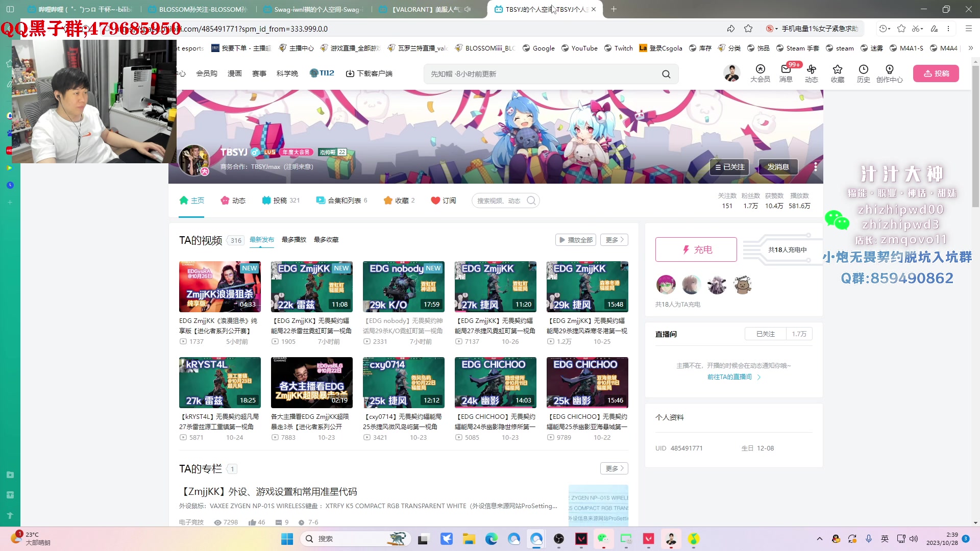Open Windows Start button in taskbar
This screenshot has height=551, width=980.
[287, 539]
